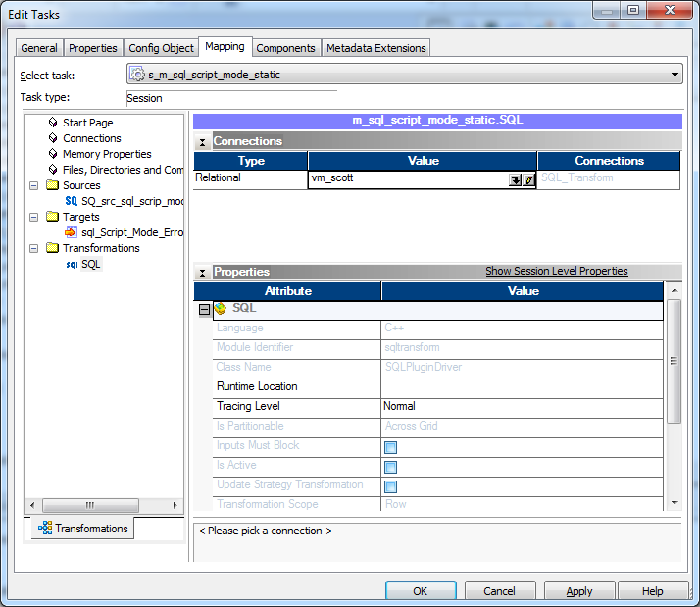Collapse the Transformations tree node
Screen dimensions: 700x607
click(34, 248)
